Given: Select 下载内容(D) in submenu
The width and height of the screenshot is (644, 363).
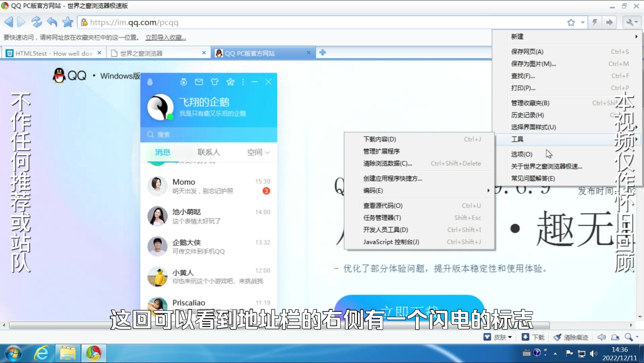Looking at the screenshot, I should pyautogui.click(x=419, y=139).
